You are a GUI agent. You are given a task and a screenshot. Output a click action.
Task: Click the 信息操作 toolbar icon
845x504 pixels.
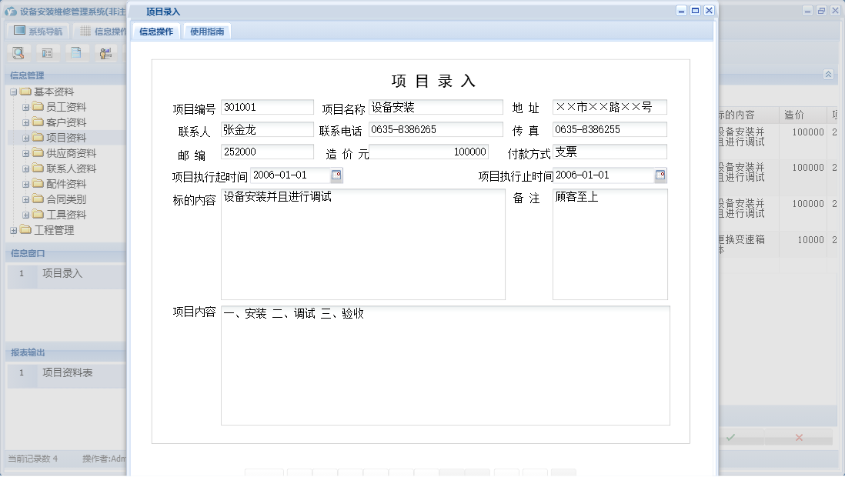tap(85, 30)
